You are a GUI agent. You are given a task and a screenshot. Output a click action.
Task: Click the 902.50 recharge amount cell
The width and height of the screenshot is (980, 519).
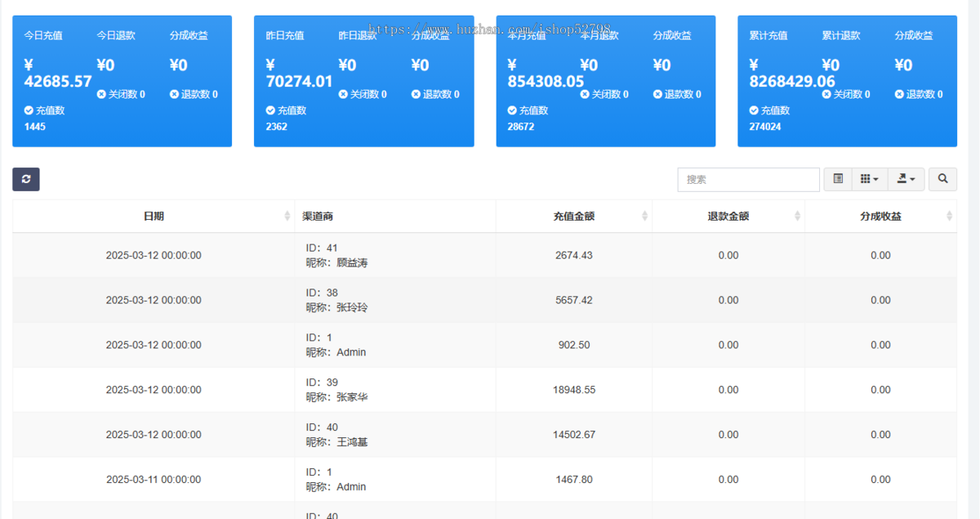click(x=574, y=345)
